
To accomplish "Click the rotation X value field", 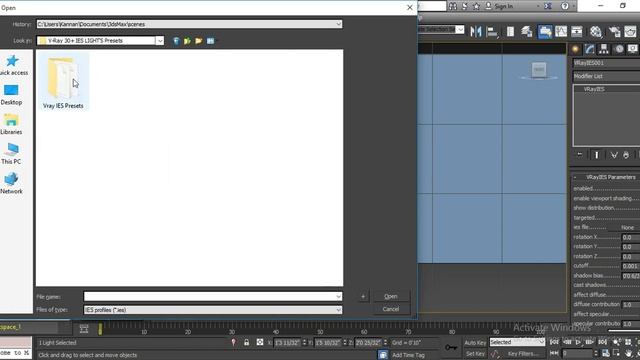I will (631, 237).
